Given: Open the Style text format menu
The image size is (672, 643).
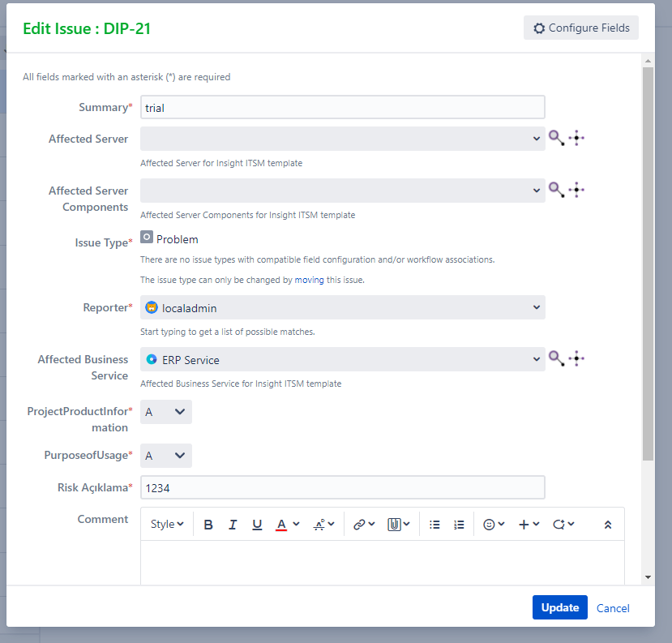Looking at the screenshot, I should (167, 525).
